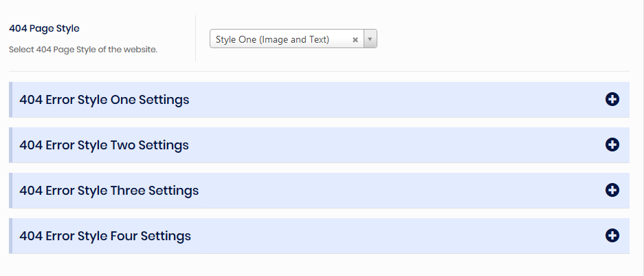Click left accent bar of Style Four panel
The width and height of the screenshot is (644, 276).
11,236
